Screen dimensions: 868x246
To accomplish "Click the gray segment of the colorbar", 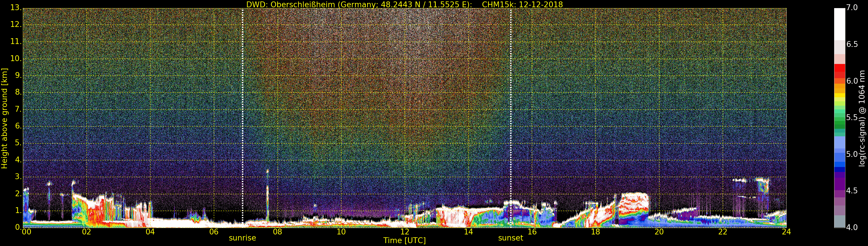I will click(x=839, y=221).
